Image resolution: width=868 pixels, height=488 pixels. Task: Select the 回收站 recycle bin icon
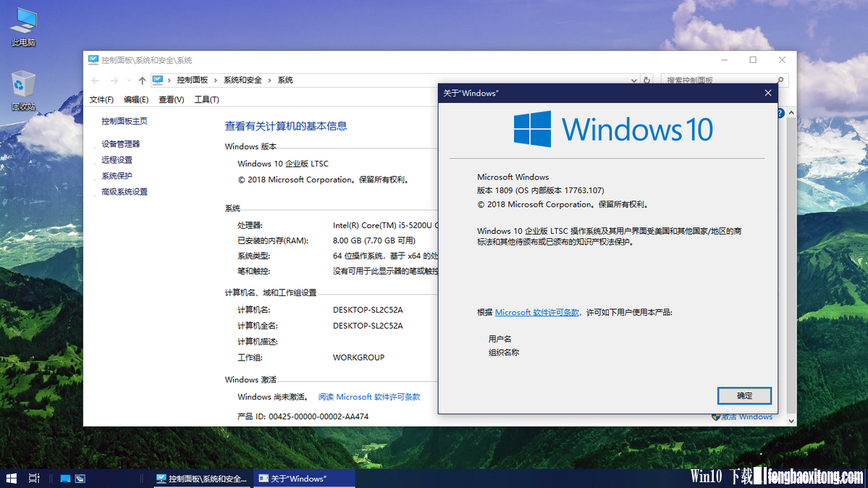[x=23, y=91]
